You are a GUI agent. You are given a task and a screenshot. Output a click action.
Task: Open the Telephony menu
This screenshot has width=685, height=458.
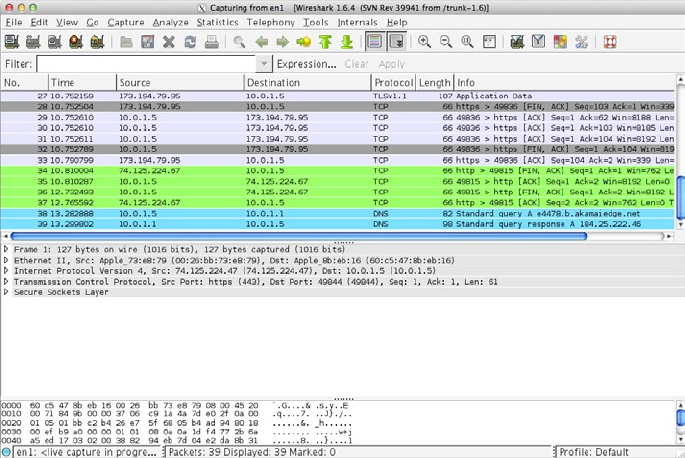[270, 22]
